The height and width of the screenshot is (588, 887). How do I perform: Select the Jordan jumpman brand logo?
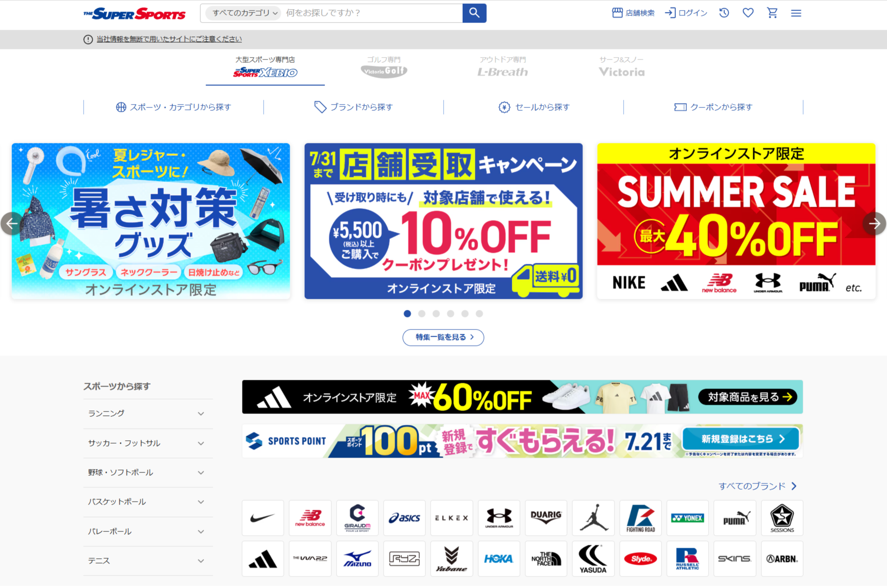(x=593, y=518)
